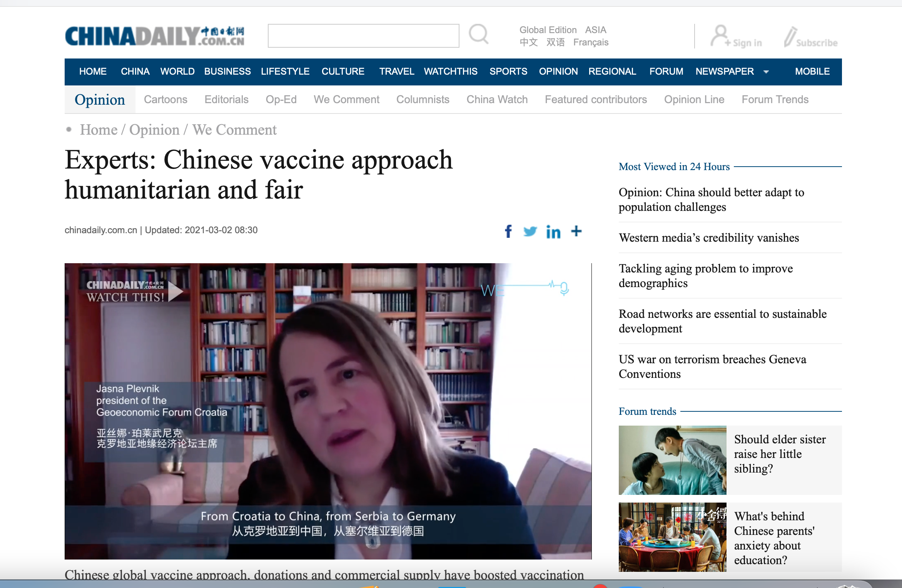Share article on LinkedIn
Viewport: 902px width, 588px height.
click(x=553, y=232)
